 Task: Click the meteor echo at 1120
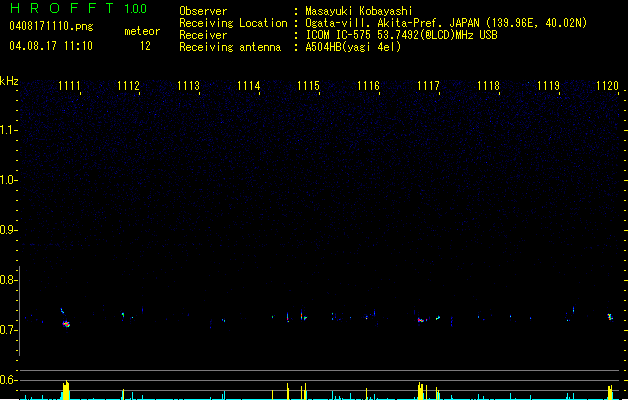610,317
